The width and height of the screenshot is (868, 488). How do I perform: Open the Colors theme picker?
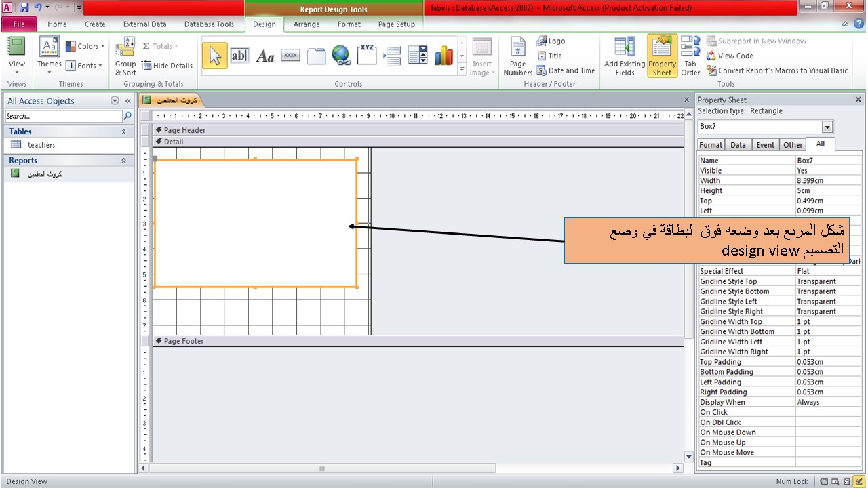pos(85,46)
